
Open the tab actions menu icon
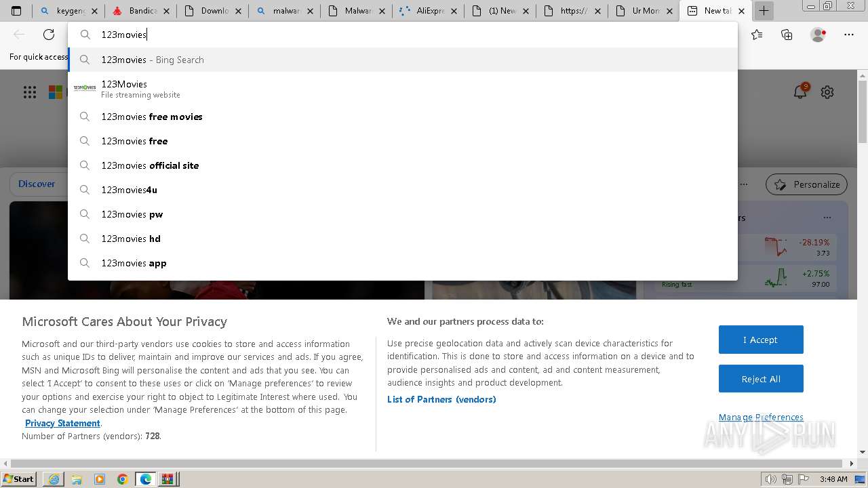click(16, 11)
